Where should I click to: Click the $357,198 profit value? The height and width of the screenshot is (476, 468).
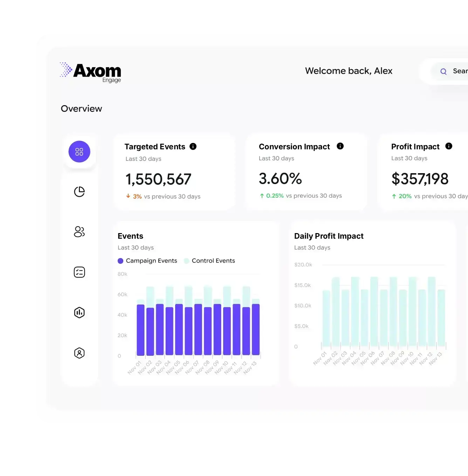(420, 179)
